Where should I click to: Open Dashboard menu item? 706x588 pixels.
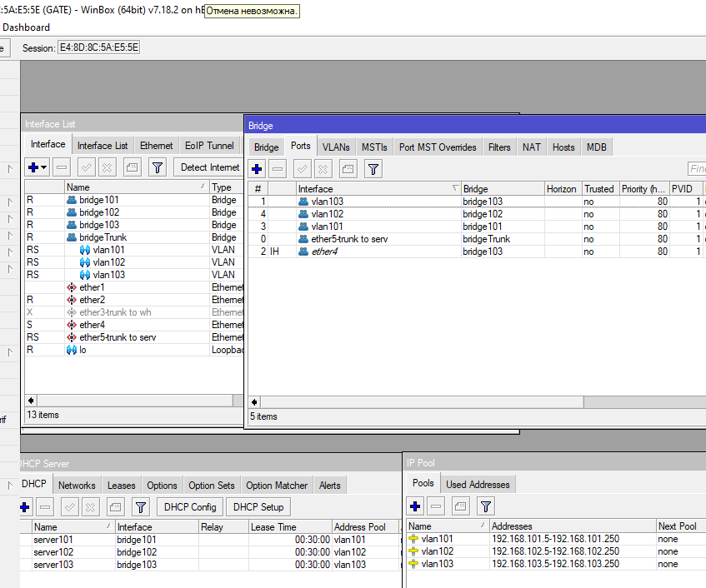click(26, 27)
